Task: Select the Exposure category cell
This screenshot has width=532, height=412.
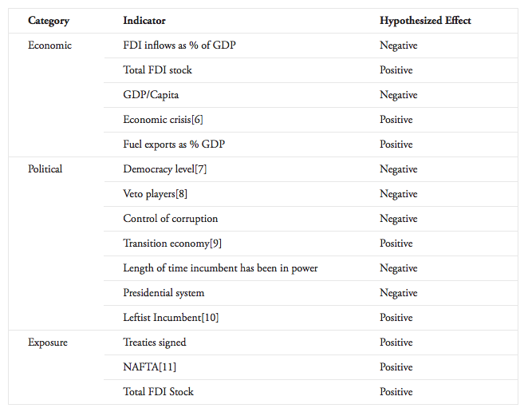Action: point(47,343)
